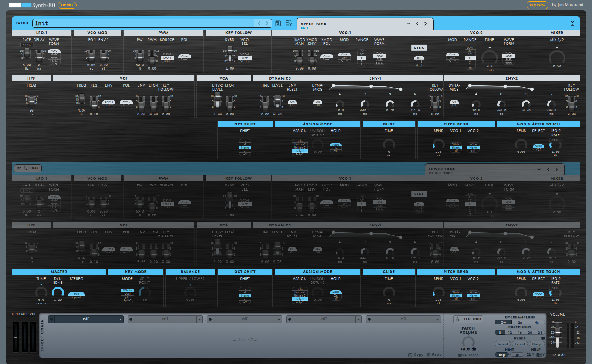
Task: Toggle the Upper VCO SYNC selector switch
Action: pos(419,61)
